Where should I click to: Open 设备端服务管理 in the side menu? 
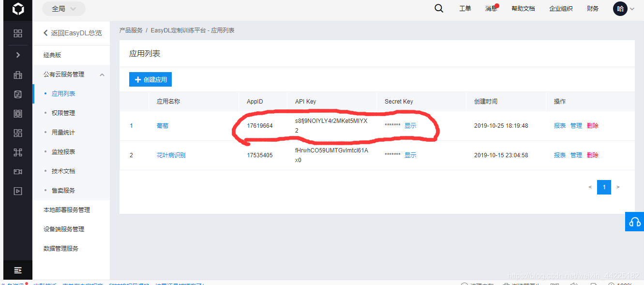(64, 229)
